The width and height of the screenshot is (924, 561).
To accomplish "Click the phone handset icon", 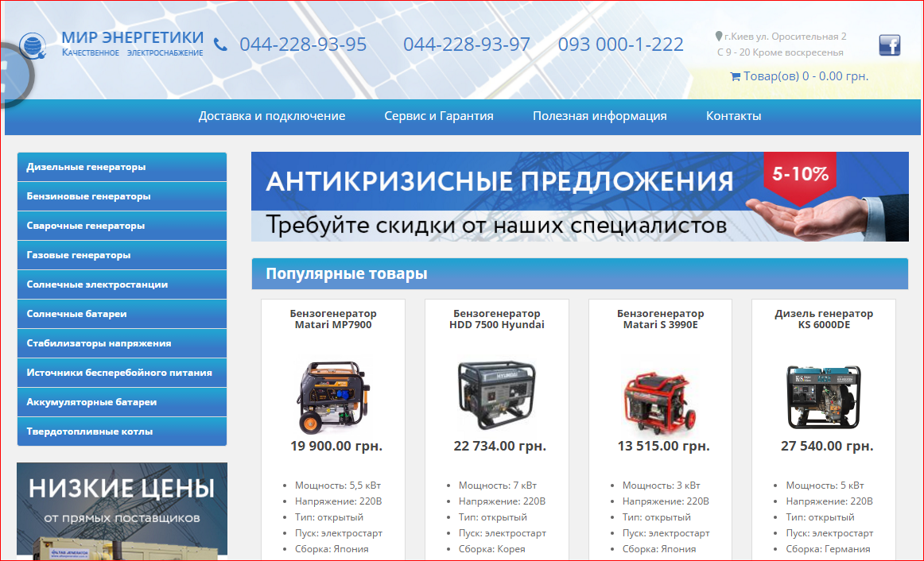I will (220, 45).
